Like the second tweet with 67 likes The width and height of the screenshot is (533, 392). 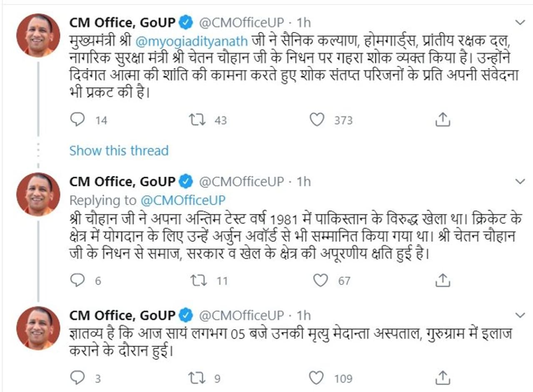[x=320, y=280]
